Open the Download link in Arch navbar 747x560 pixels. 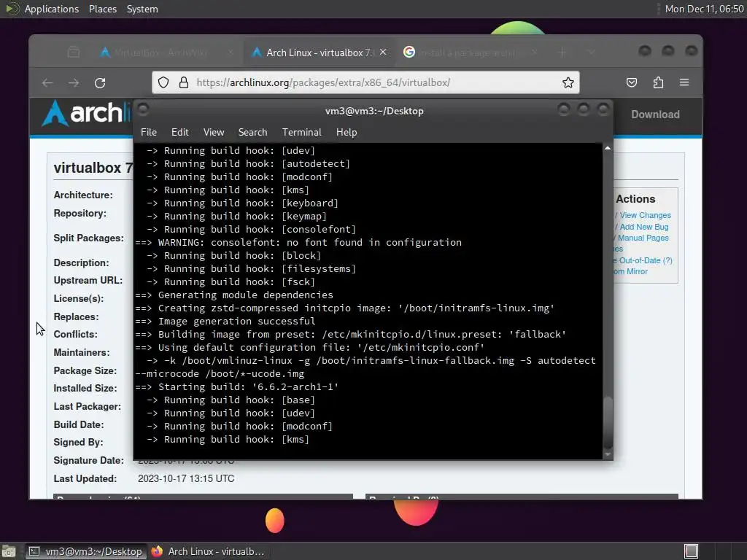[655, 114]
